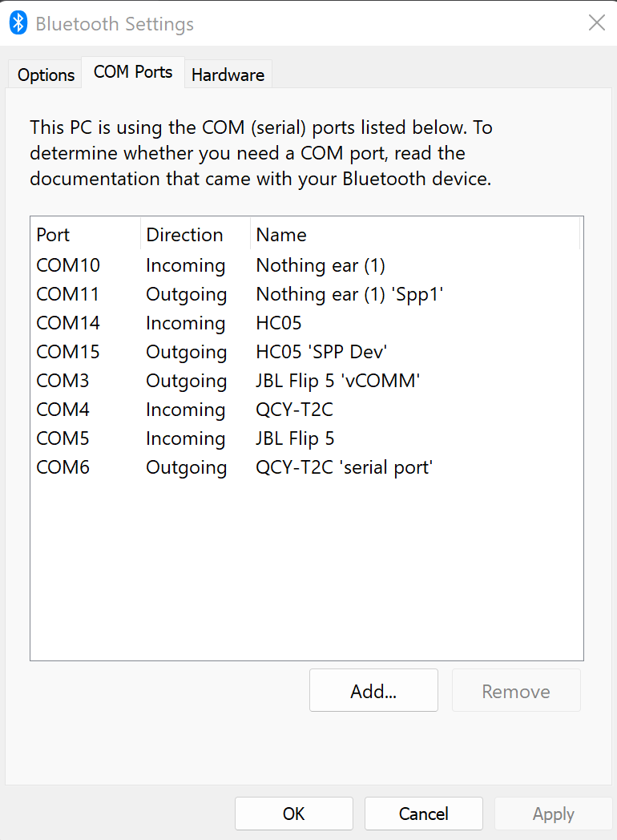Image resolution: width=617 pixels, height=840 pixels.
Task: Click the Add... button
Action: (373, 691)
